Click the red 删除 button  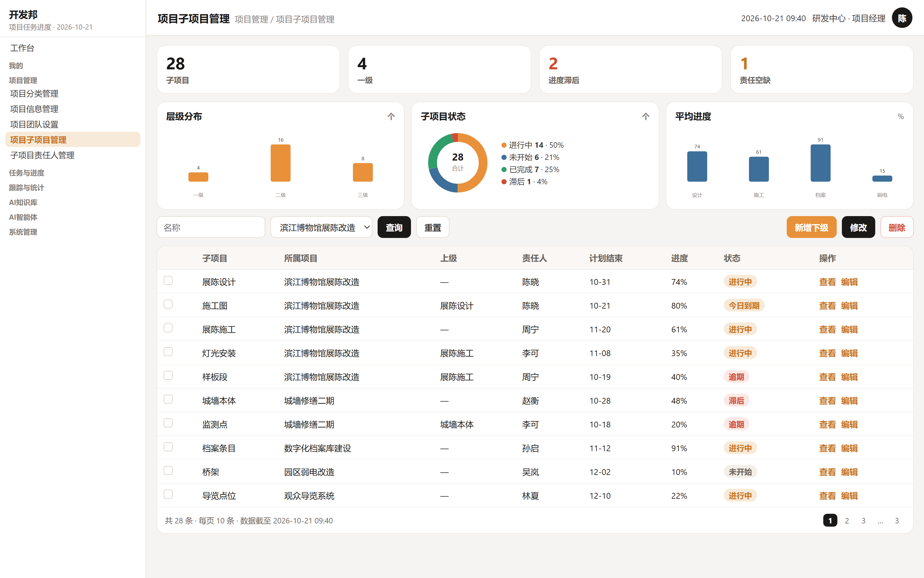tap(896, 227)
